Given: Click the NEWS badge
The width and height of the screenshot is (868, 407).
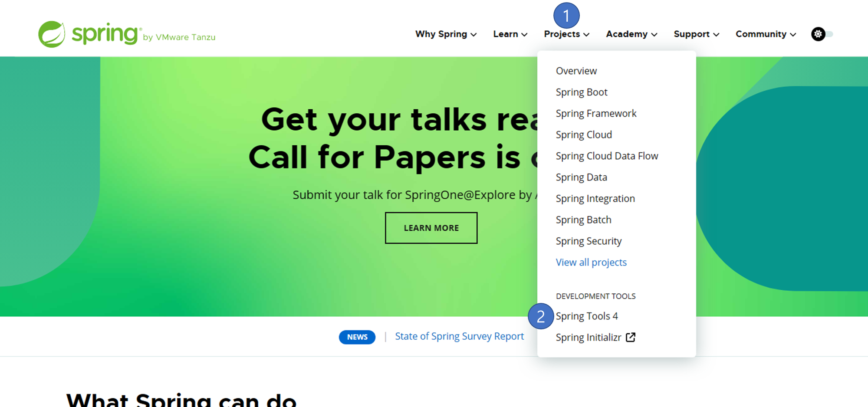Looking at the screenshot, I should tap(357, 337).
